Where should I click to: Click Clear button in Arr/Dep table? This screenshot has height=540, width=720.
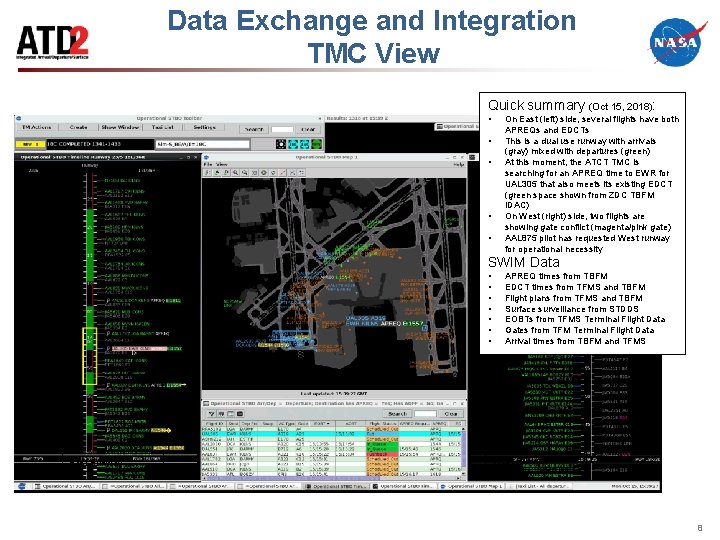[x=451, y=414]
